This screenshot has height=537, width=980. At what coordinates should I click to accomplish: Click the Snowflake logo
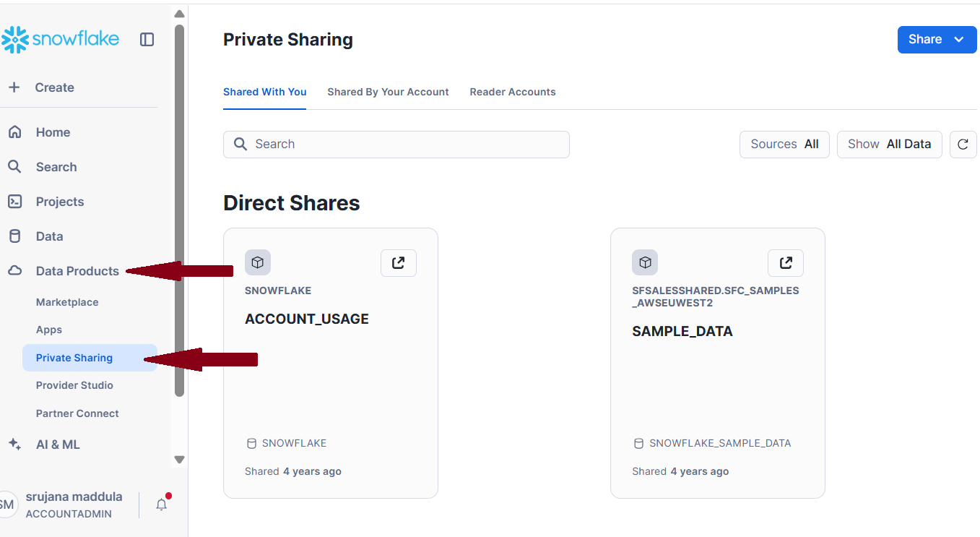(61, 40)
